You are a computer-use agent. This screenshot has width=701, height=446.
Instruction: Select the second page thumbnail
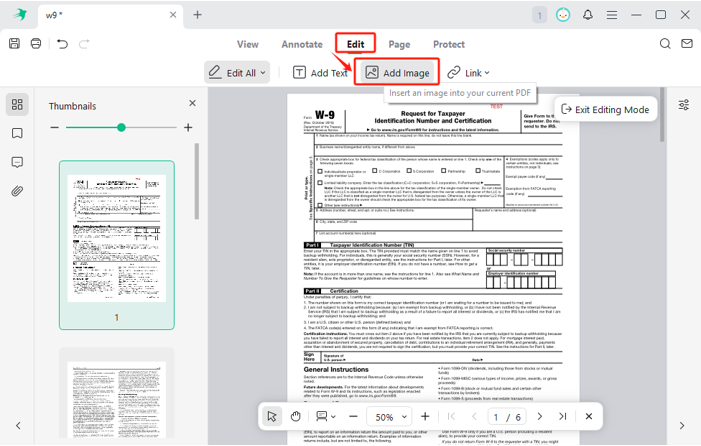pos(117,395)
